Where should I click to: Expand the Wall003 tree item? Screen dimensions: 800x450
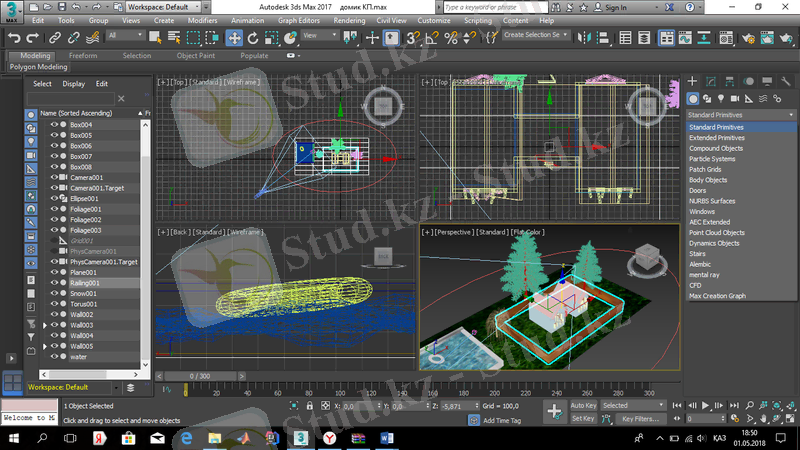tap(44, 325)
